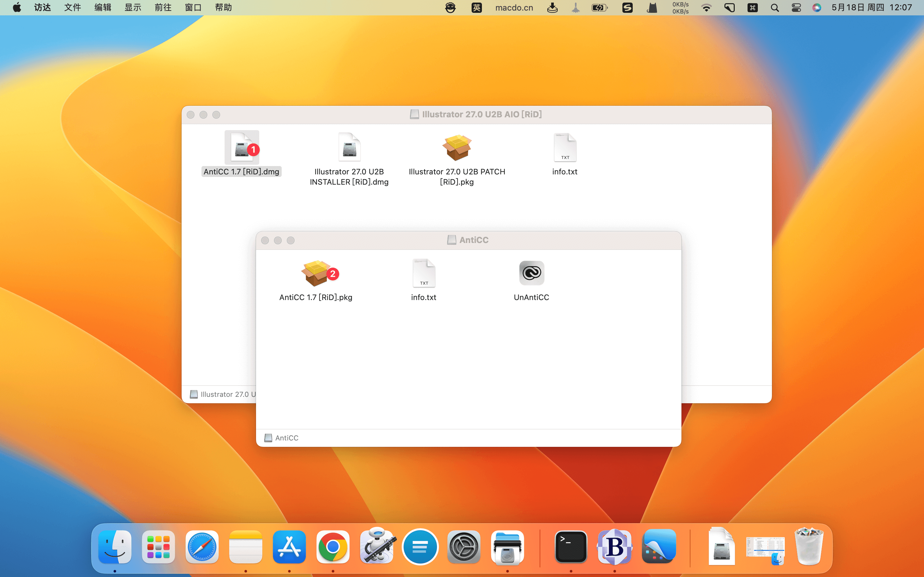Select info.txt in the AntiCC window

tap(424, 273)
